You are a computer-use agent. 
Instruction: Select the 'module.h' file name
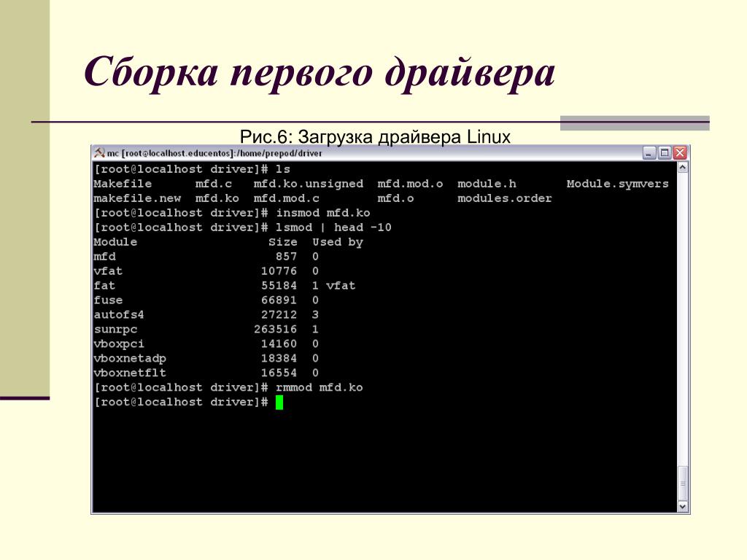(487, 184)
